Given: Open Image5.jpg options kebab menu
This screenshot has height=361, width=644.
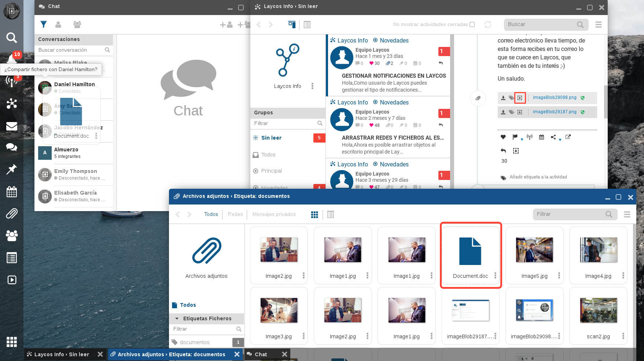Looking at the screenshot, I should [x=559, y=276].
